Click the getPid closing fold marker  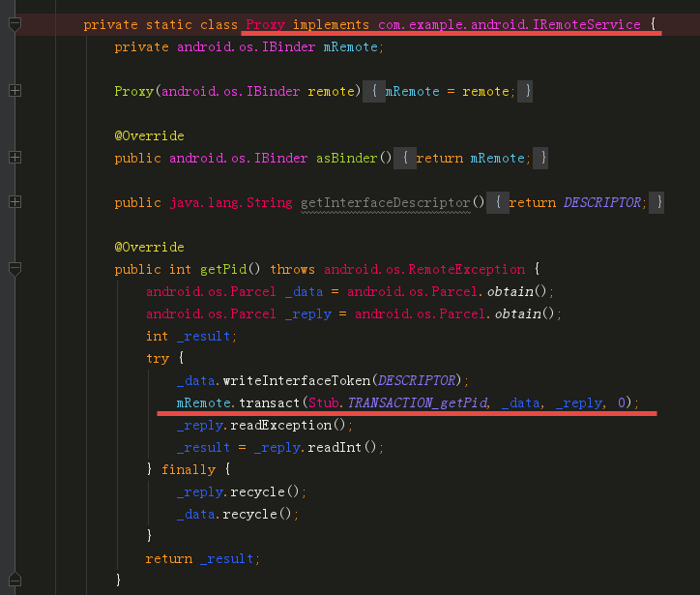(15, 580)
